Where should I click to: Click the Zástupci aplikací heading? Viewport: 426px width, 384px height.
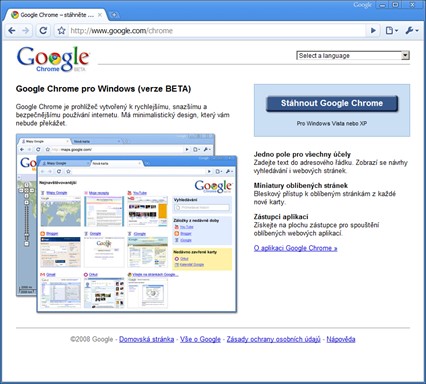coord(281,217)
